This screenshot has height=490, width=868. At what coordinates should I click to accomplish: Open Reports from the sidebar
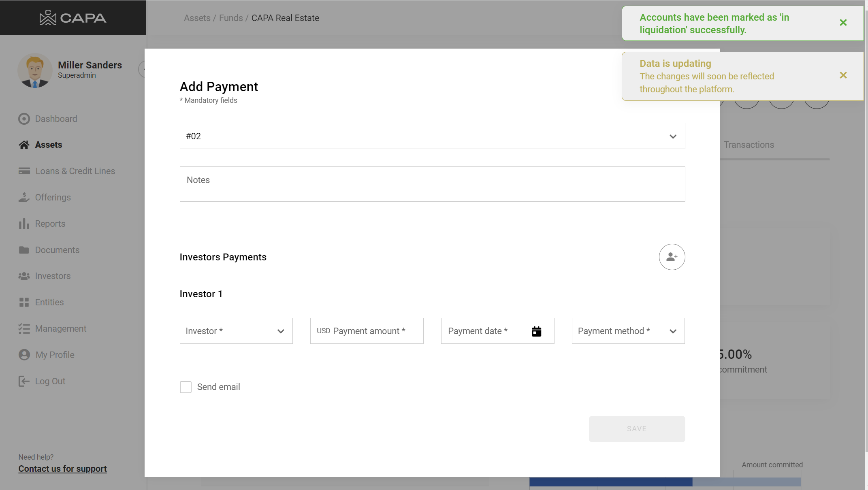tap(50, 224)
